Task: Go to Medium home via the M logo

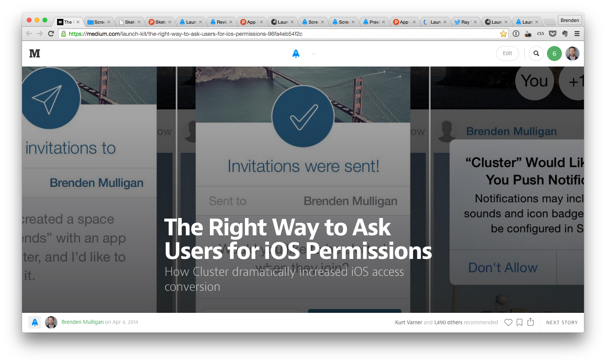Action: 35,54
